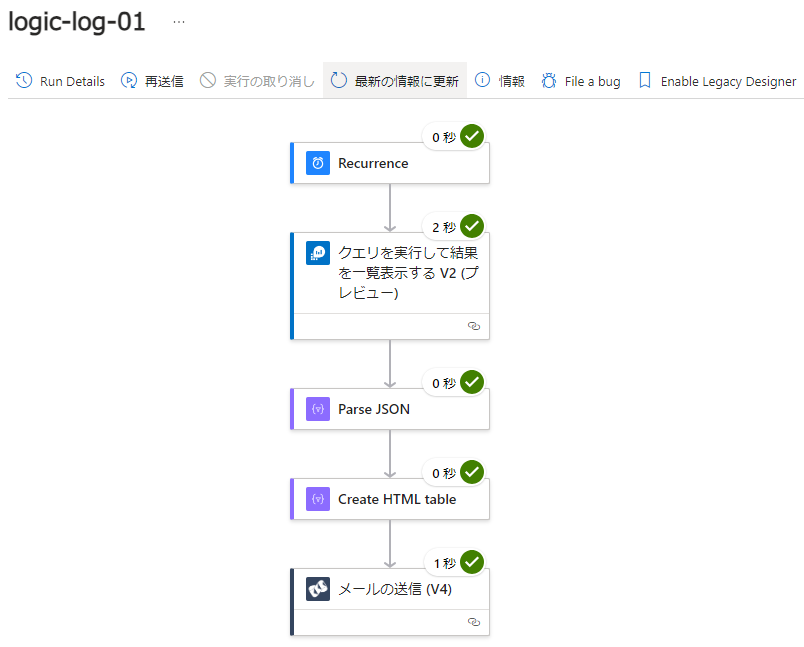Open クエリを実行して結果を一覧表示する V2 card
The height and width of the screenshot is (647, 804).
(x=390, y=286)
